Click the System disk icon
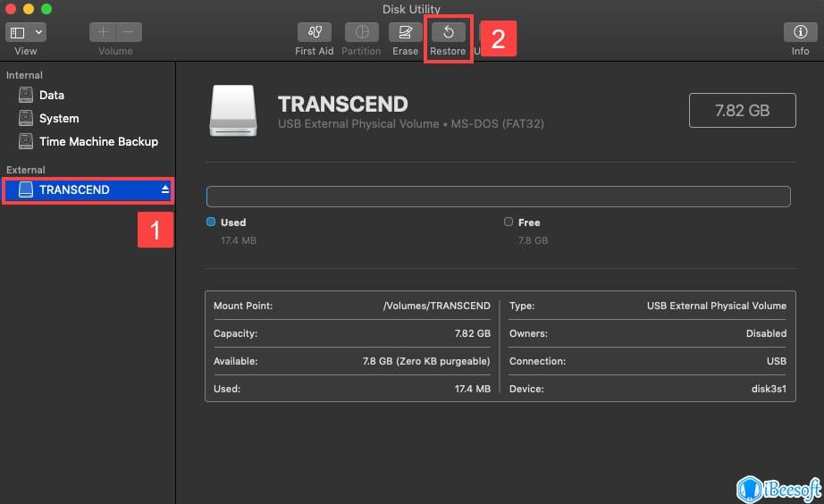The width and height of the screenshot is (824, 504). [26, 118]
